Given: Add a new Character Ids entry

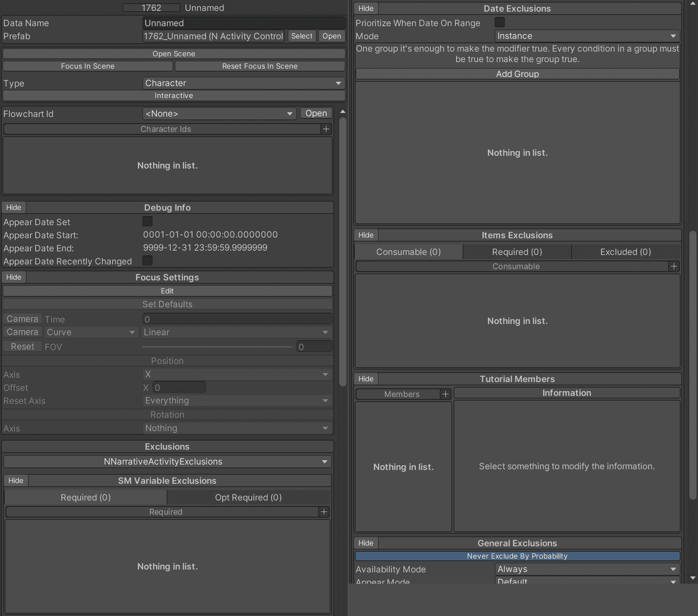Looking at the screenshot, I should tap(326, 129).
